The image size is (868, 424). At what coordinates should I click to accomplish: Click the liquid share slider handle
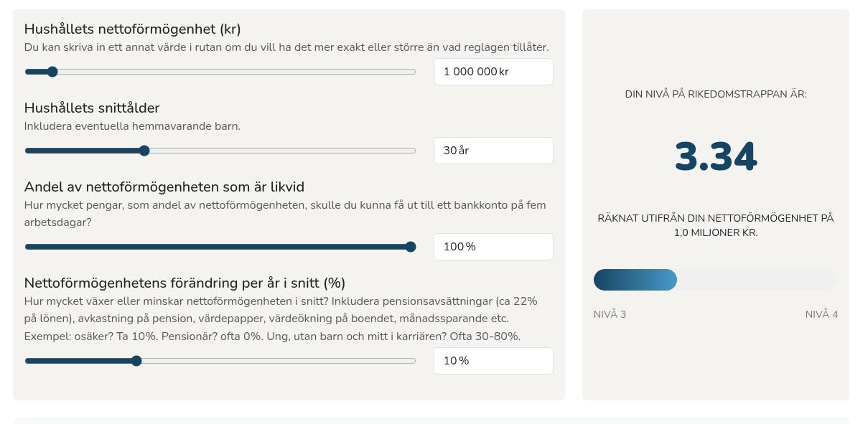coord(411,247)
